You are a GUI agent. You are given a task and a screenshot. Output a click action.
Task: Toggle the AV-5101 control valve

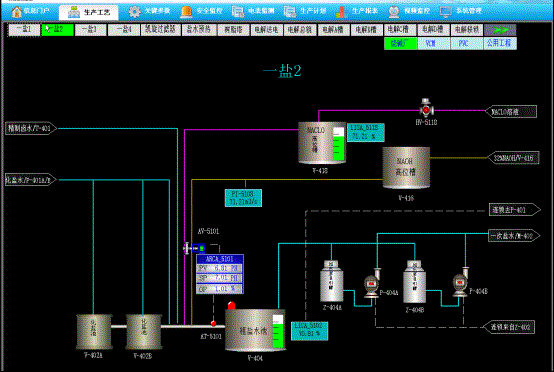[194, 248]
